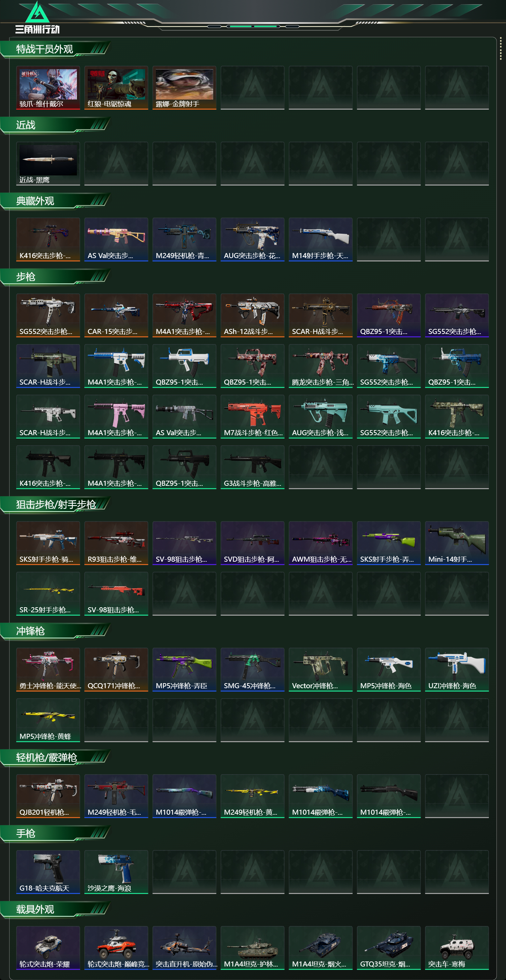Select the 近战-黑鹰 knife icon

[x=48, y=164]
